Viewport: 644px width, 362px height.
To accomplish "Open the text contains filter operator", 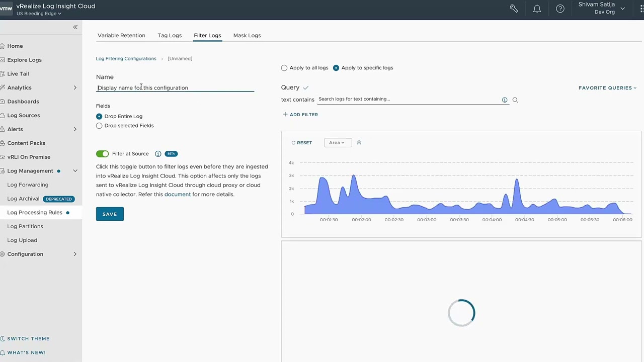I will [298, 100].
